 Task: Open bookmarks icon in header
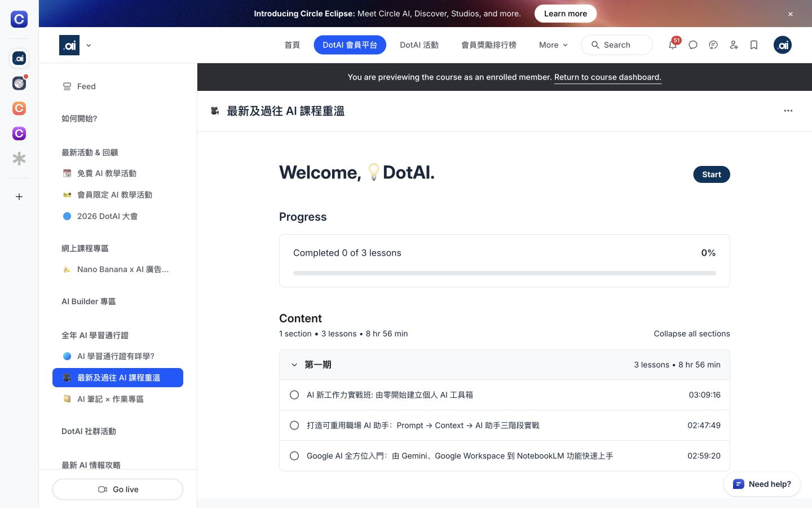tap(754, 45)
